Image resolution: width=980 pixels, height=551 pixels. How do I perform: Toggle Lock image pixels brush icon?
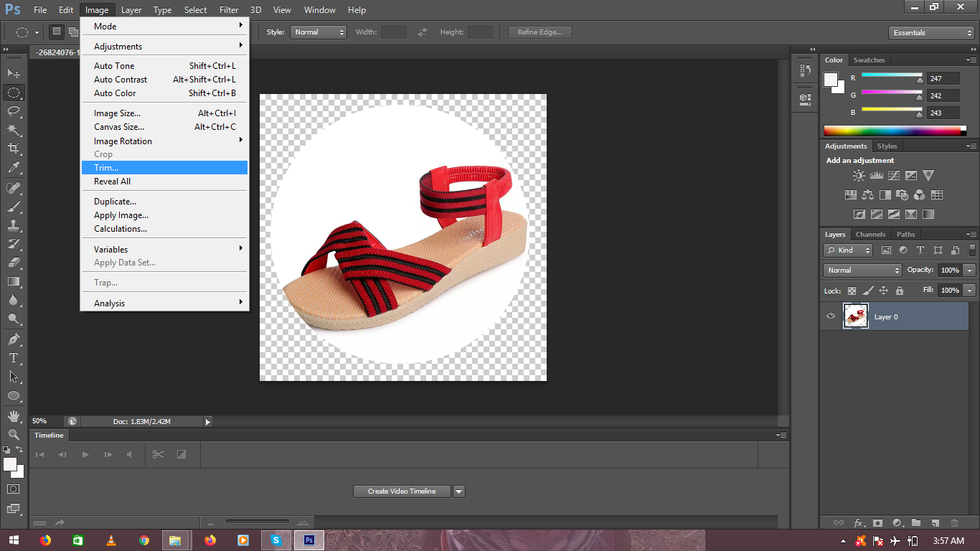coord(867,291)
